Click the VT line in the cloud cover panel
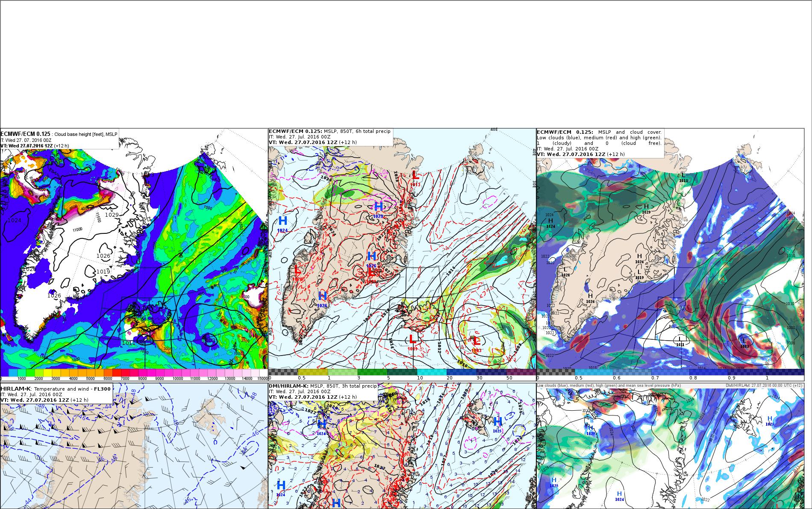The height and width of the screenshot is (509, 812). click(581, 154)
